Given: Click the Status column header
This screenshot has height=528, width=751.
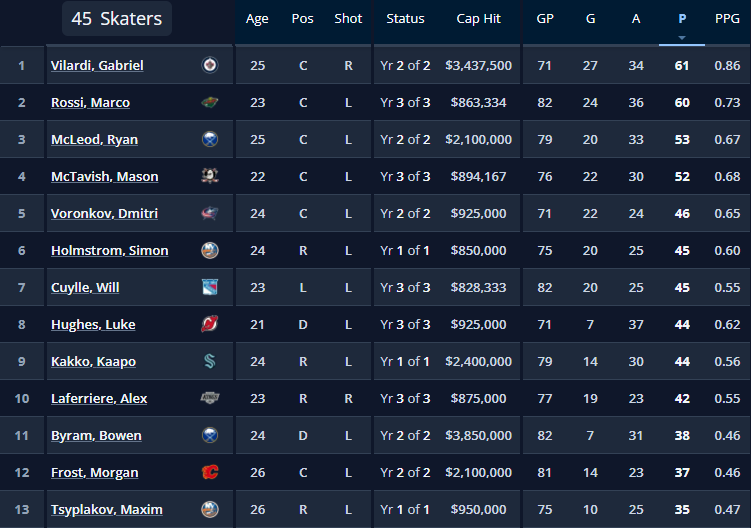Looking at the screenshot, I should 405,19.
